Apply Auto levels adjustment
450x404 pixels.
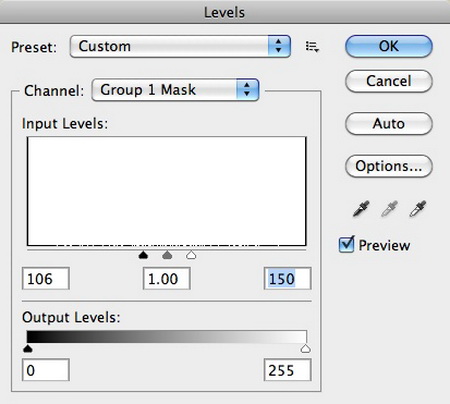click(389, 124)
